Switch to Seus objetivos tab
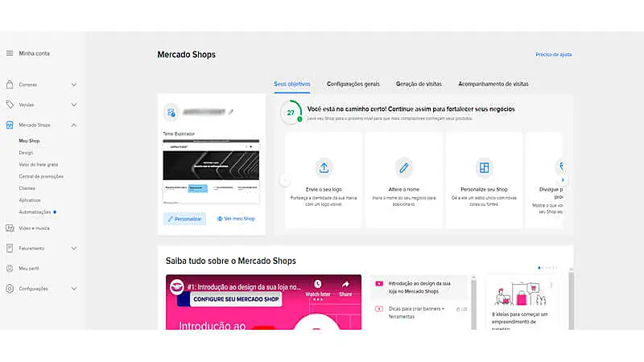The width and height of the screenshot is (644, 362). [292, 84]
